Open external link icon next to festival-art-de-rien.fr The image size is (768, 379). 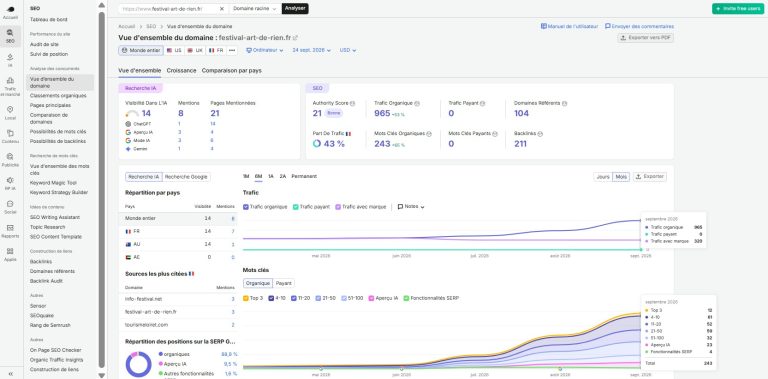click(295, 38)
